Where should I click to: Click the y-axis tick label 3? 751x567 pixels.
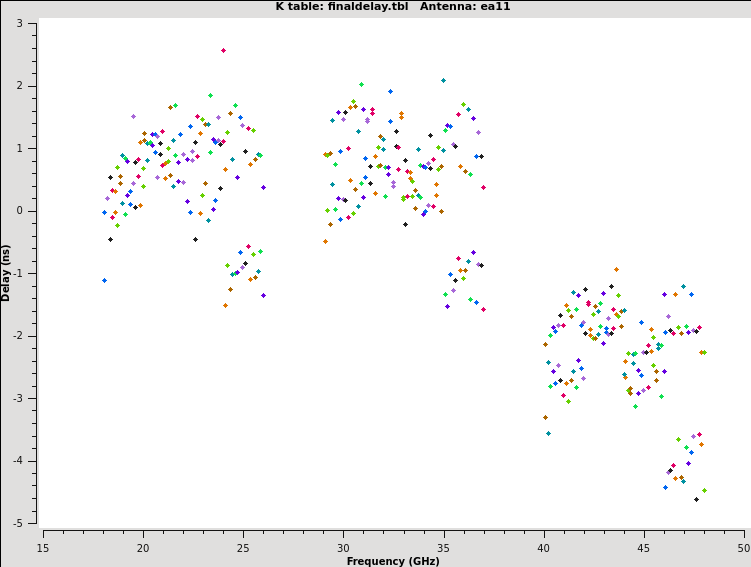pyautogui.click(x=32, y=23)
